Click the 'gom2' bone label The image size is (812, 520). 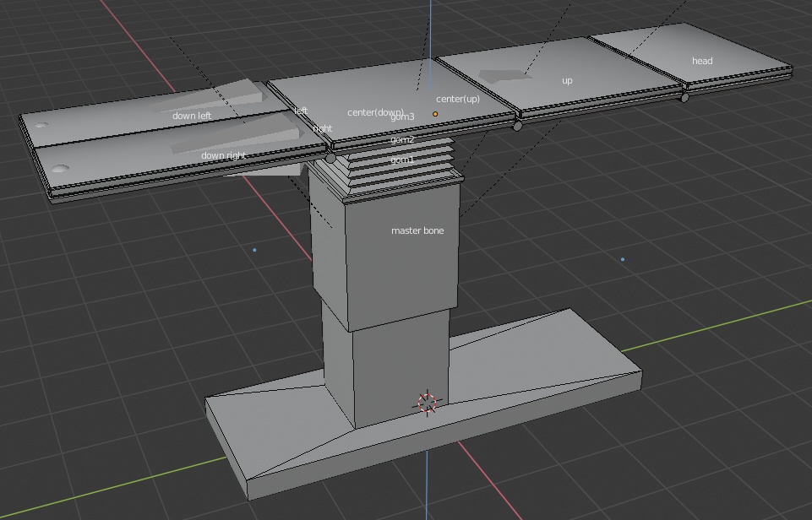pyautogui.click(x=402, y=140)
